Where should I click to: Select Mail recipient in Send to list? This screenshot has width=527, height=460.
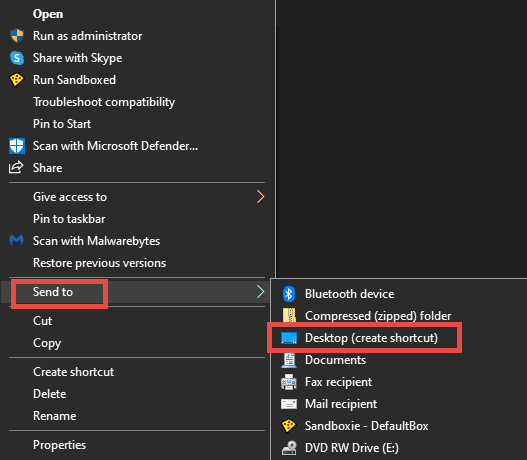[x=341, y=404]
